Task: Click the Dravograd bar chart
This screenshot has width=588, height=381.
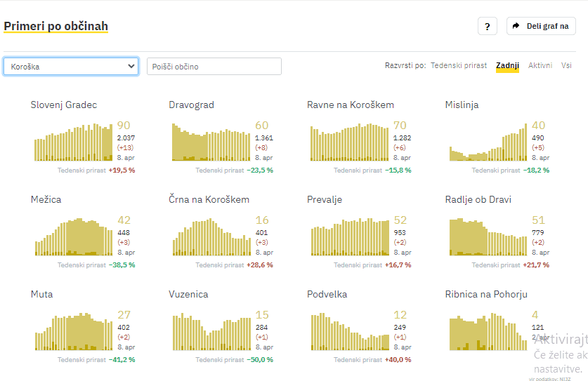Action: tap(211, 142)
